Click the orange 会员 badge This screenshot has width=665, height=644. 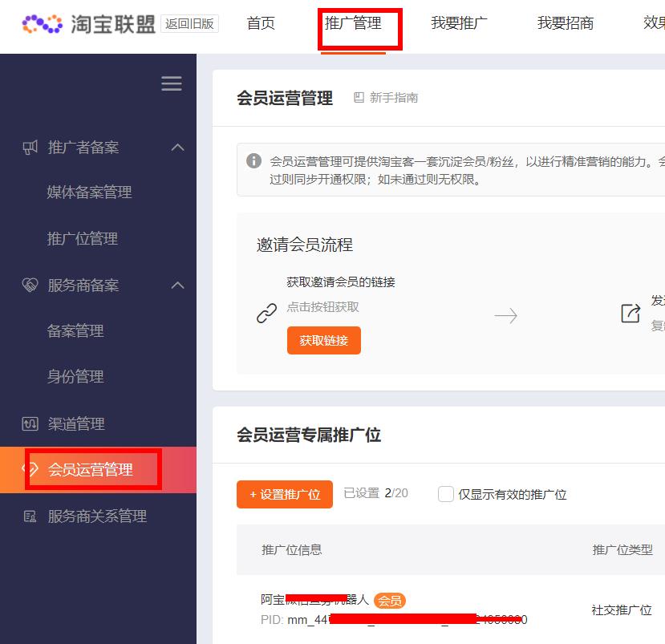[x=390, y=601]
